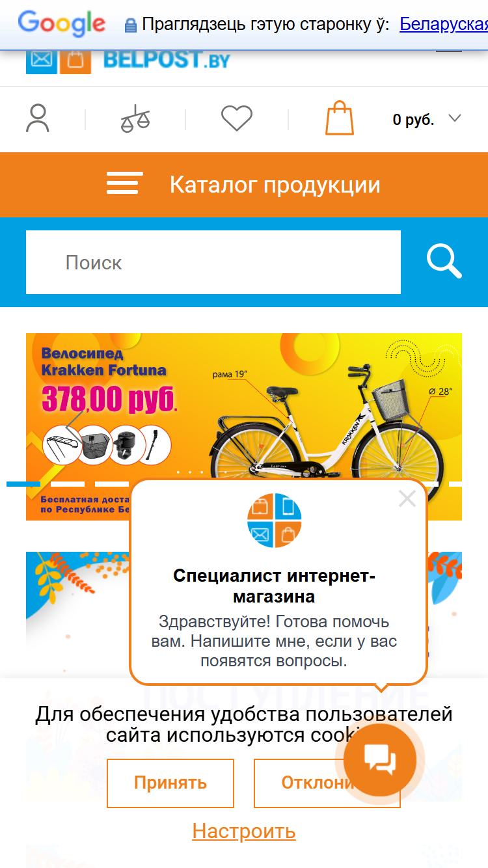The height and width of the screenshot is (868, 488).
Task: Click the Google logo in translate bar
Action: click(62, 24)
